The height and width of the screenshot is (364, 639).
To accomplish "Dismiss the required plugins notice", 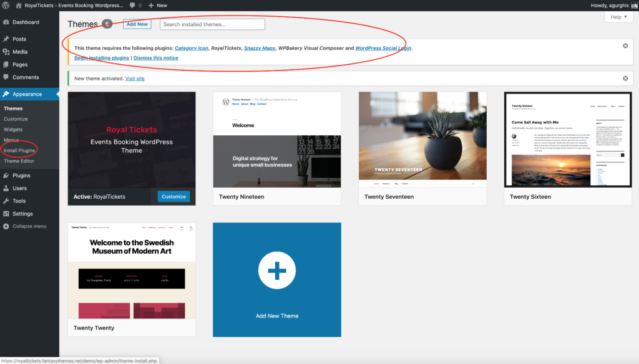I will [625, 45].
